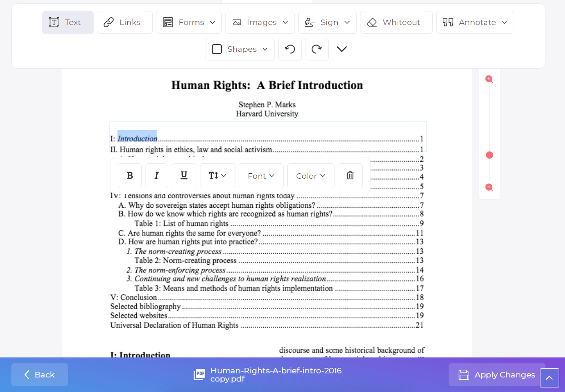Select the Links tool
Viewport: 565px width, 392px height.
[x=125, y=22]
